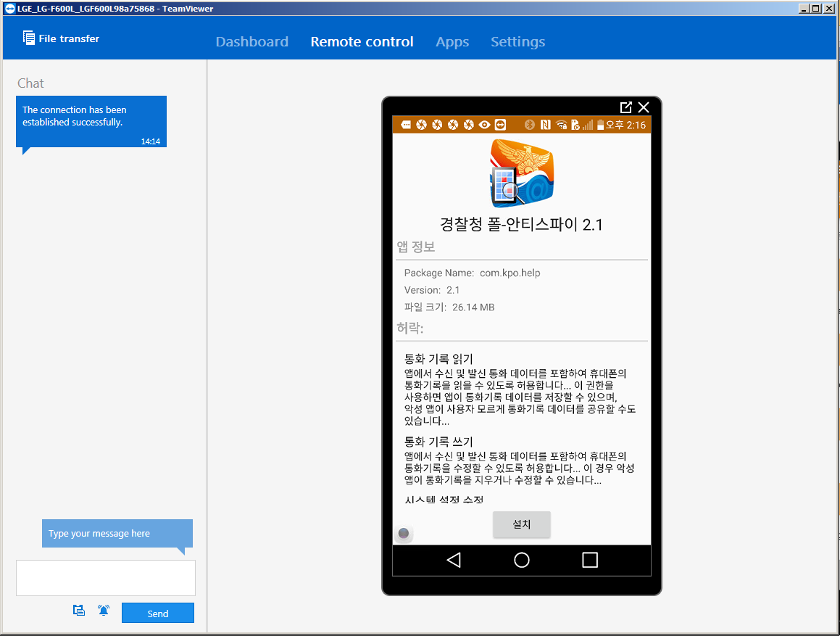Tap the eye icon in status bar

(x=484, y=125)
